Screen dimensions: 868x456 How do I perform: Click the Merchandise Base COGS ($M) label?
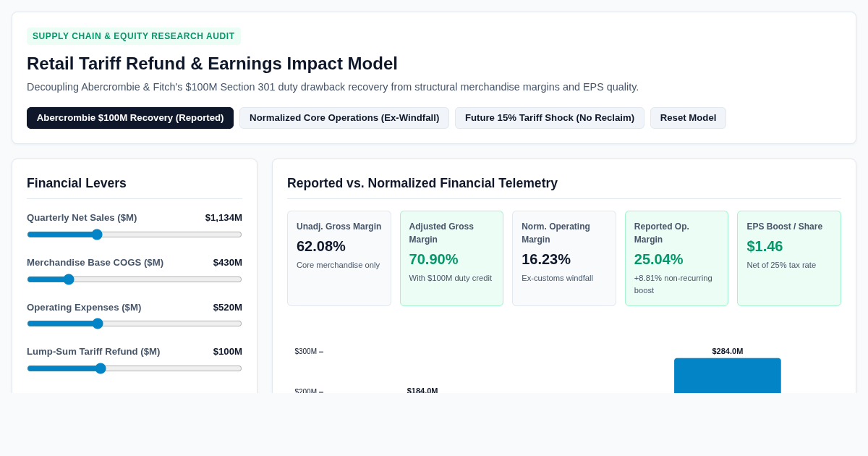[x=95, y=263]
